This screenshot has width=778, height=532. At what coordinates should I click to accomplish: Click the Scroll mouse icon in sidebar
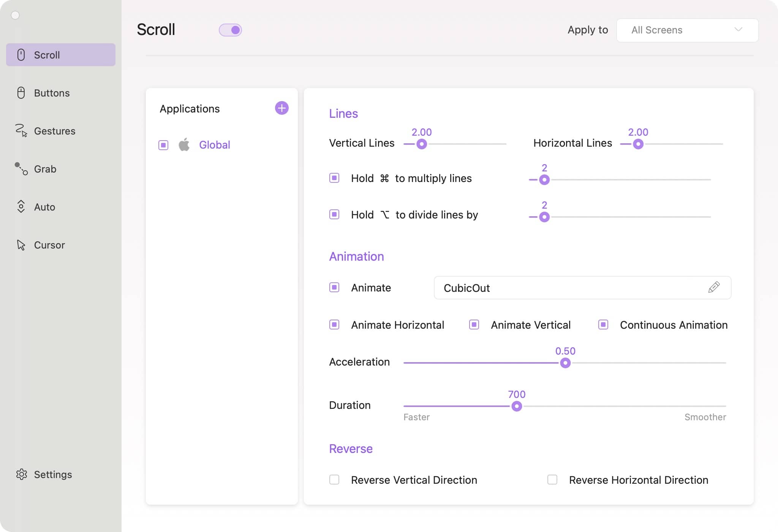[x=21, y=55]
